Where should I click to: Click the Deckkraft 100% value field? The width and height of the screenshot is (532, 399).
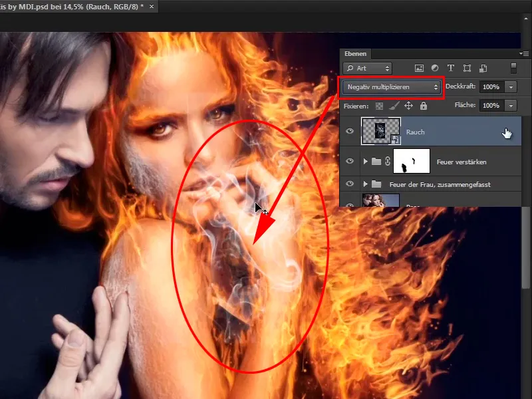click(491, 87)
